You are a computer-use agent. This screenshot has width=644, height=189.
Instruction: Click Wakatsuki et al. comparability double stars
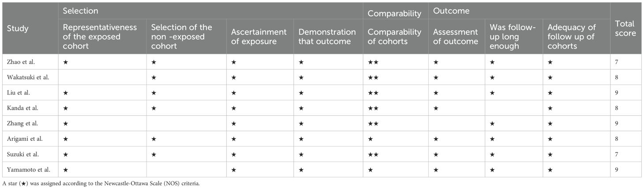[x=373, y=78]
